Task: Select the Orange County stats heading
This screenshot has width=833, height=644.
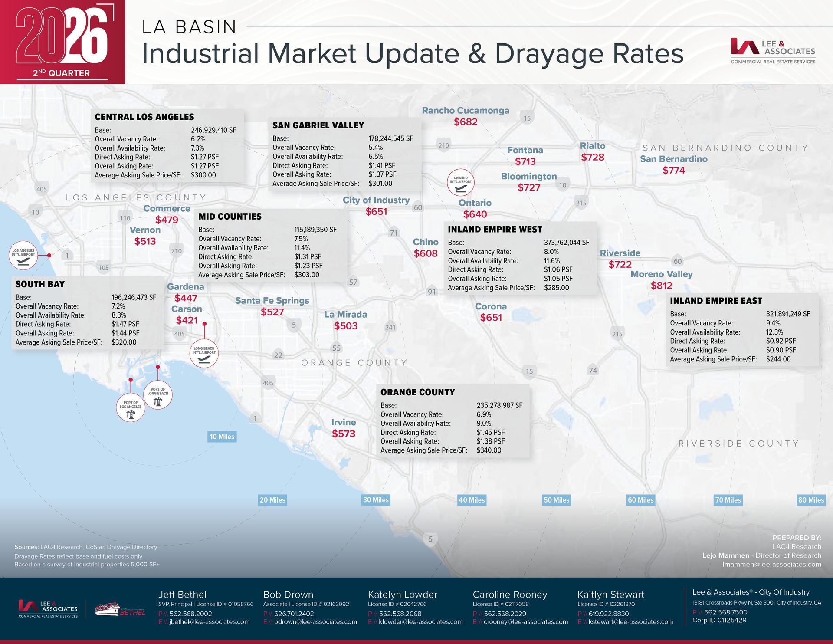Action: click(x=418, y=392)
